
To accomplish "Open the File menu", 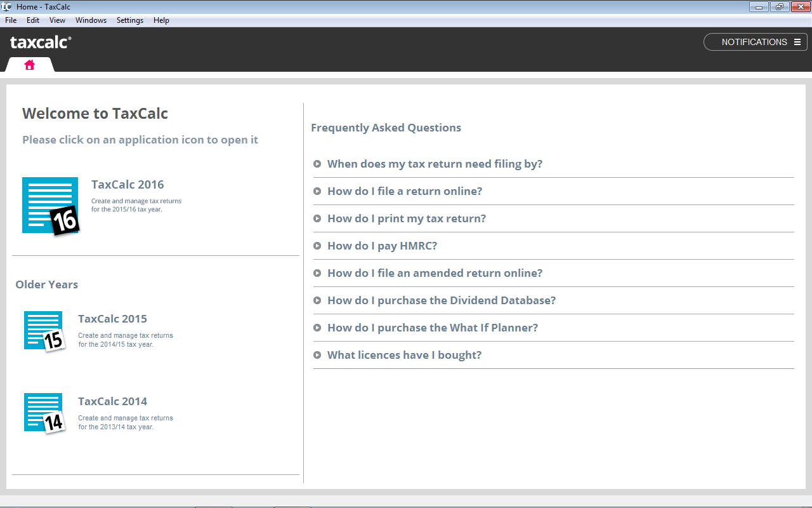I will (11, 20).
